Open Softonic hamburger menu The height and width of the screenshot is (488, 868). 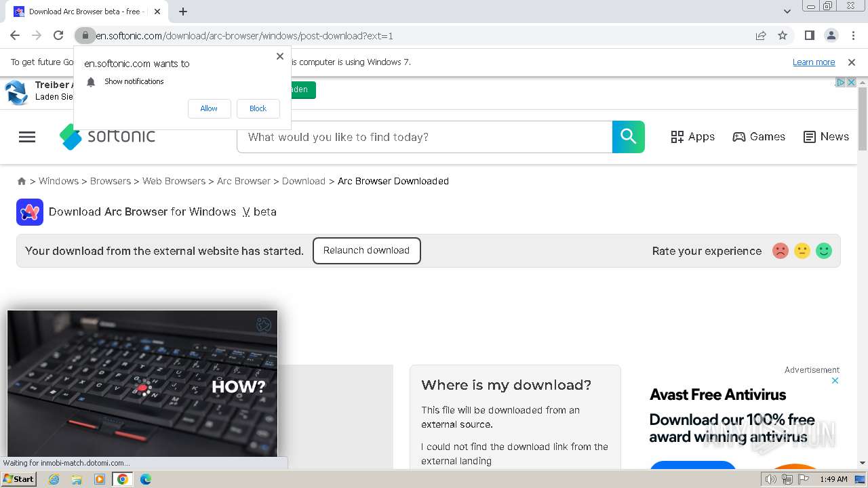coord(27,137)
